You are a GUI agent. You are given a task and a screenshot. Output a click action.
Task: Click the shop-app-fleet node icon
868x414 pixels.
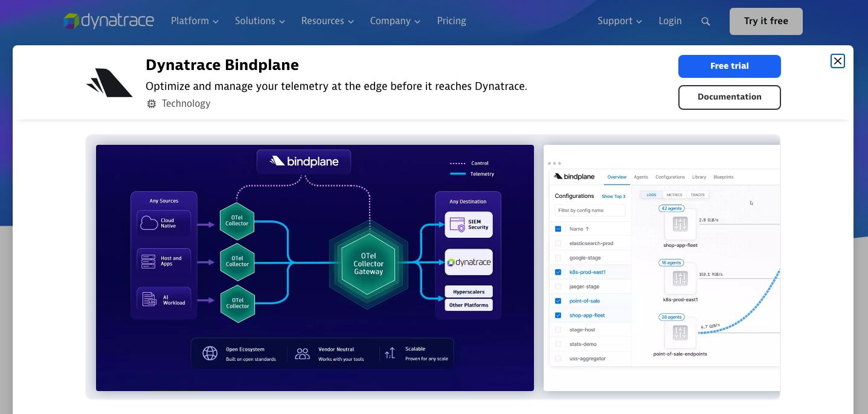point(681,225)
